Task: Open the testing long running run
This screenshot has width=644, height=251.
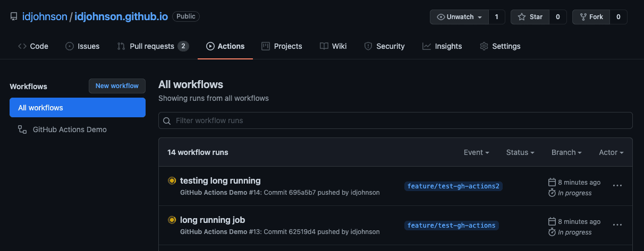Action: click(x=221, y=180)
